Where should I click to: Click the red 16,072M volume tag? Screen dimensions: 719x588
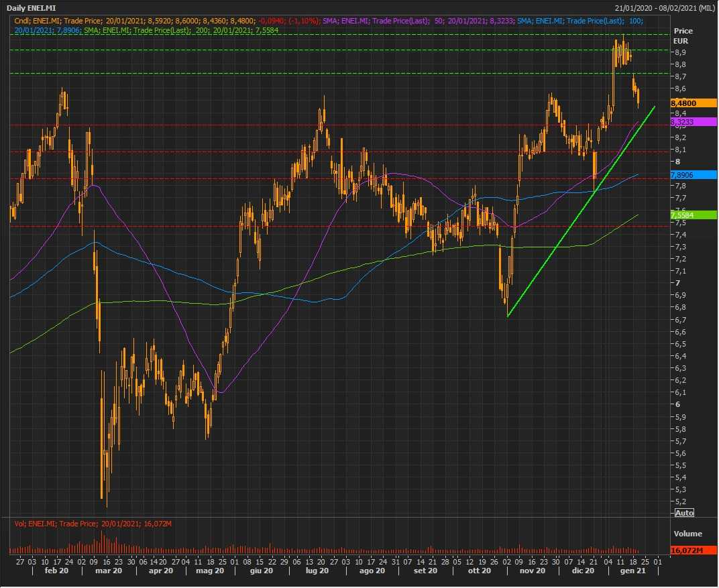coord(694,550)
